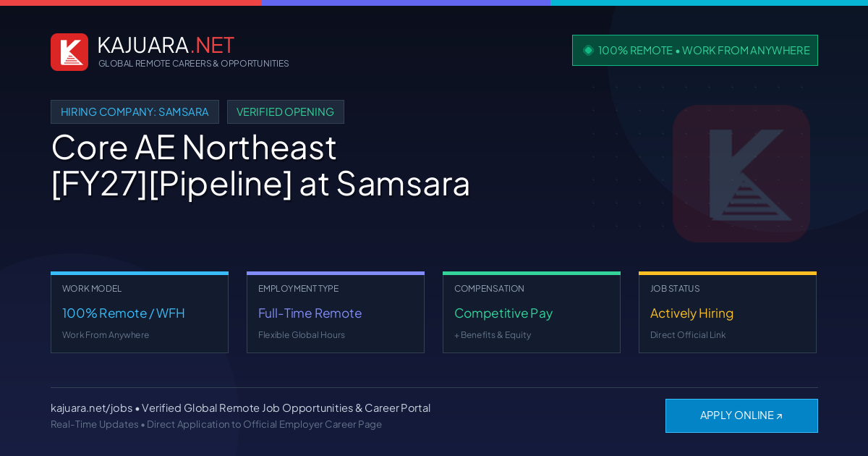Click '100% Remote / WFH' text
868x456 pixels.
tap(124, 313)
